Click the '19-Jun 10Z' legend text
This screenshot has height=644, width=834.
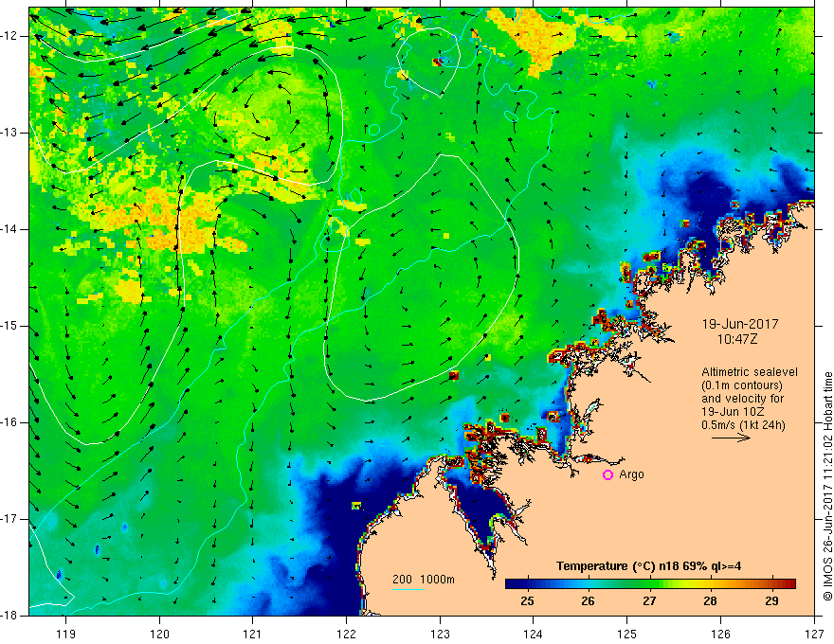pyautogui.click(x=735, y=412)
